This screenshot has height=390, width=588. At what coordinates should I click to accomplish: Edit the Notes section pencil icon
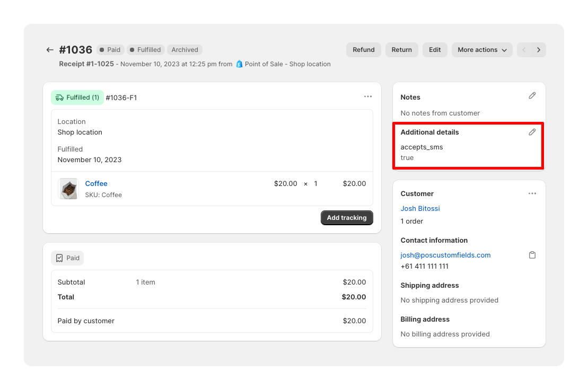pyautogui.click(x=532, y=95)
